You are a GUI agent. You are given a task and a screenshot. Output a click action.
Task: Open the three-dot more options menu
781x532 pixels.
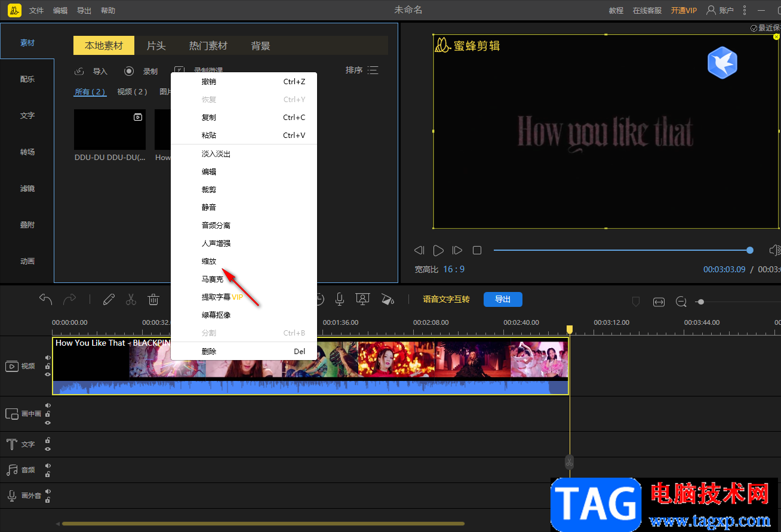(x=745, y=10)
